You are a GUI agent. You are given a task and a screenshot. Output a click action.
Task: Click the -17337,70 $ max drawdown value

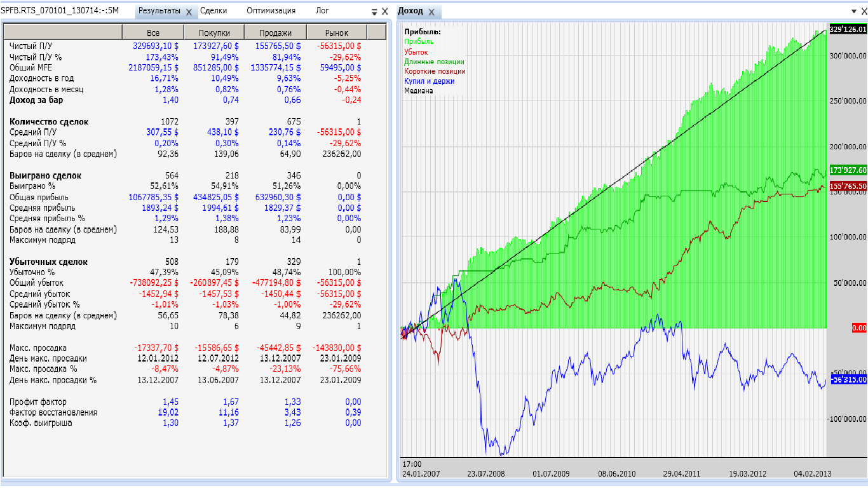tap(156, 348)
